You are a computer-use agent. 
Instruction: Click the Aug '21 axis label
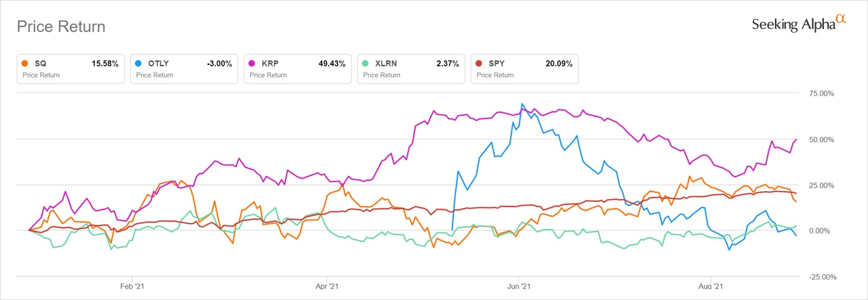[710, 286]
